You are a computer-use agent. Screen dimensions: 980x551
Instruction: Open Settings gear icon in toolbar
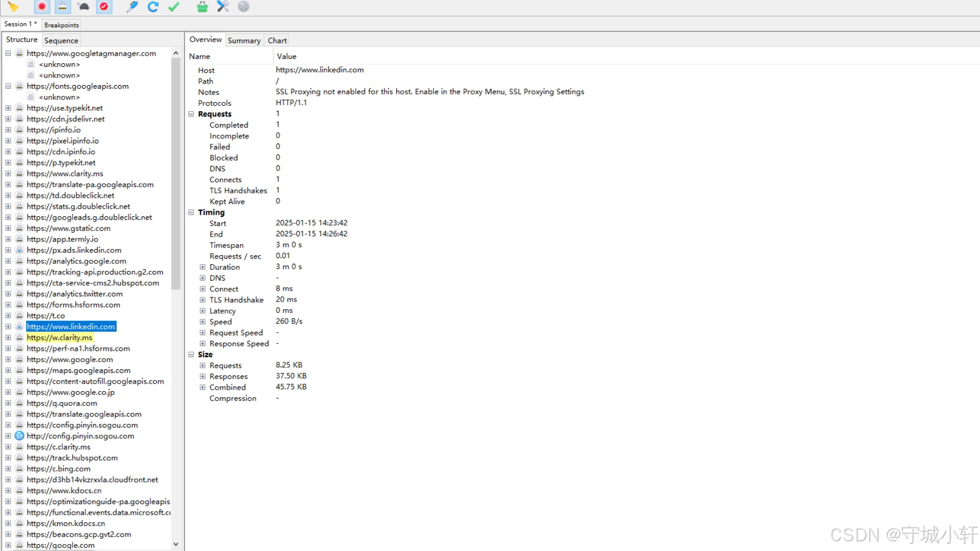coord(243,7)
